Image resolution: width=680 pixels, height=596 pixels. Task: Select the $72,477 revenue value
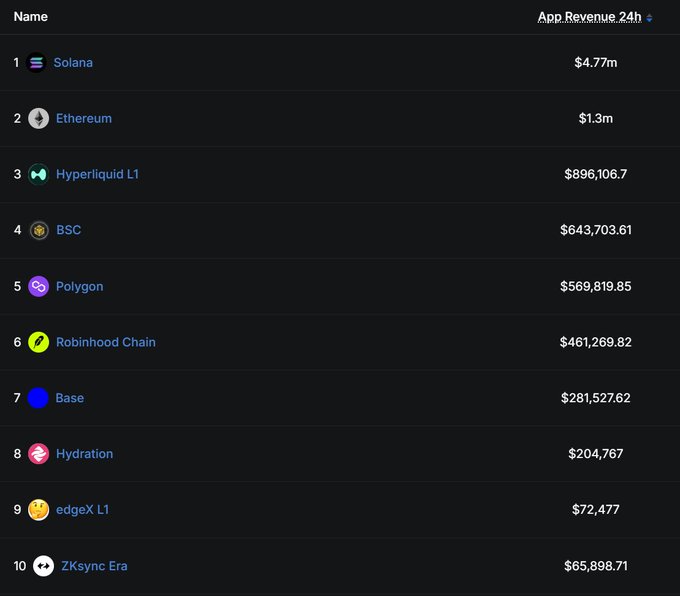pyautogui.click(x=595, y=510)
